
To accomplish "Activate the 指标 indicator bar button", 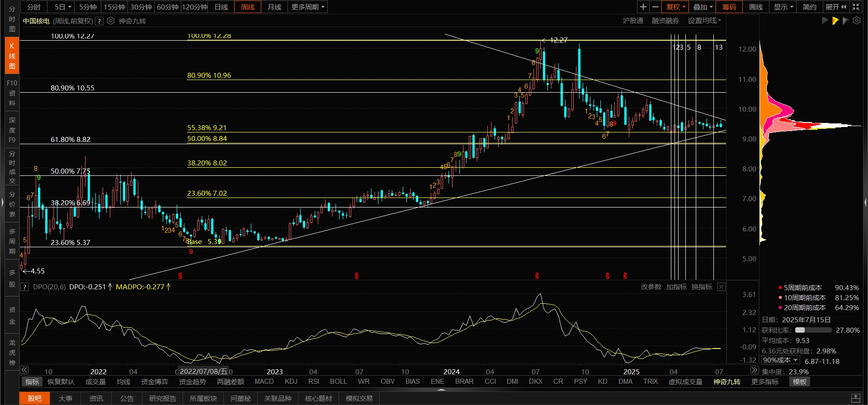I will click(32, 382).
